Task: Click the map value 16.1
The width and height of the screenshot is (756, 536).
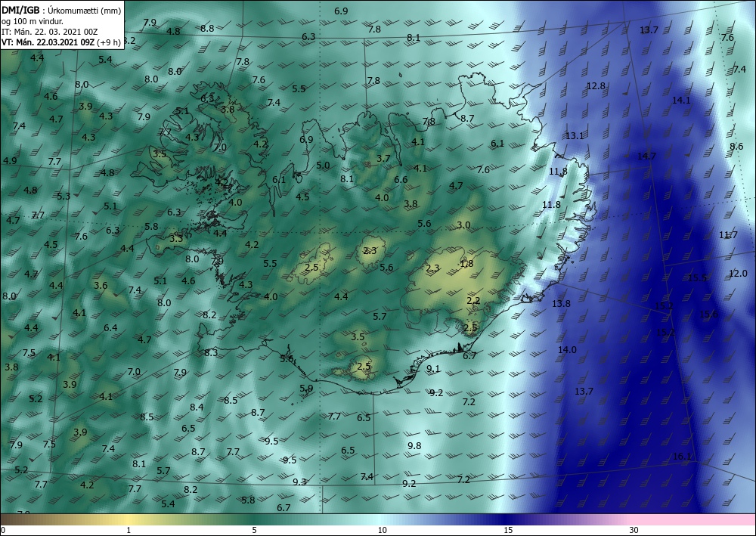Action: (x=682, y=457)
